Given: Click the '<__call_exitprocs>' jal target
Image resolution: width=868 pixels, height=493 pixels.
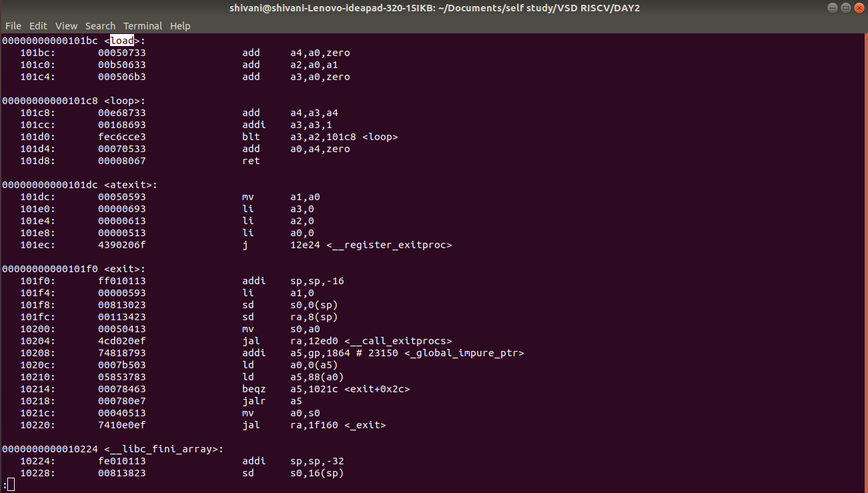Looking at the screenshot, I should coord(398,341).
